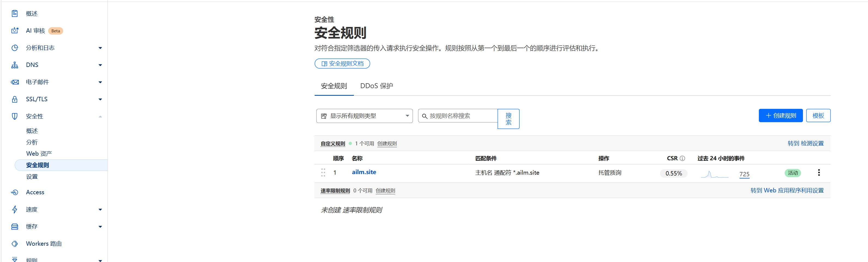This screenshot has height=262, width=868.
Task: Click drag handle of ailm.site rule row
Action: tap(323, 173)
